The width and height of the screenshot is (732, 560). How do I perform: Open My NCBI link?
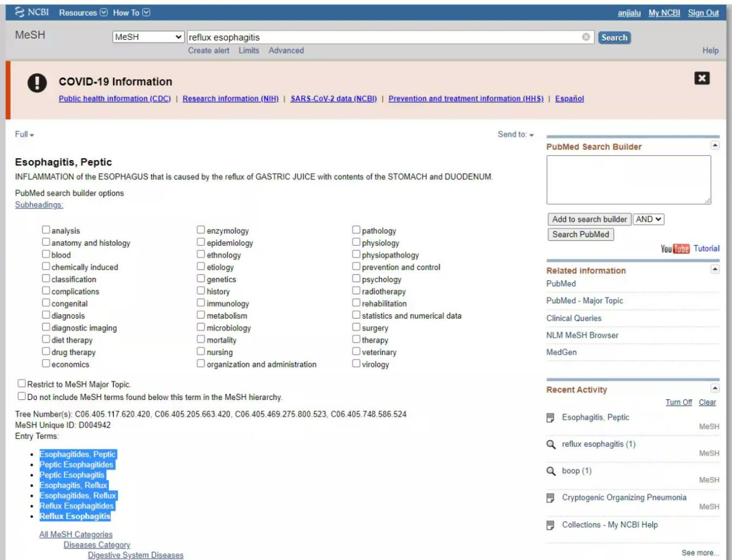(664, 13)
